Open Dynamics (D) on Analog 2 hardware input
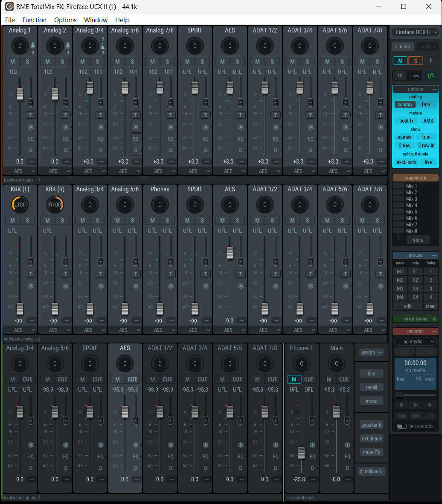Image resolution: width=442 pixels, height=504 pixels. [66, 150]
